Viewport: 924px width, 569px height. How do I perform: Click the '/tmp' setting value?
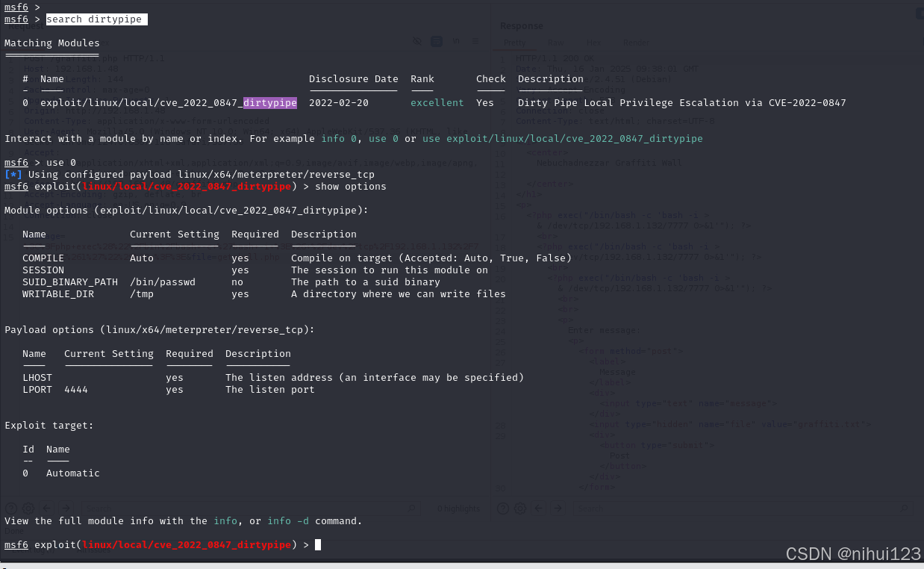pyautogui.click(x=142, y=293)
